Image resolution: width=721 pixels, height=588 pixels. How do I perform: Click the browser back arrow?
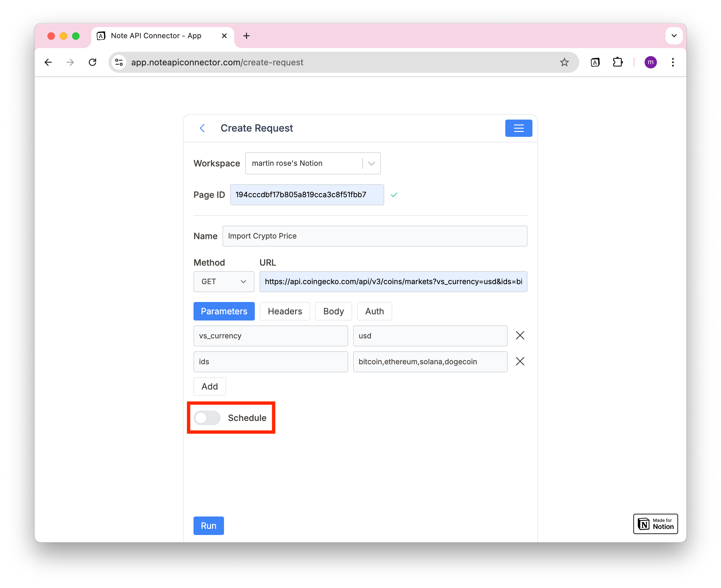pos(48,62)
